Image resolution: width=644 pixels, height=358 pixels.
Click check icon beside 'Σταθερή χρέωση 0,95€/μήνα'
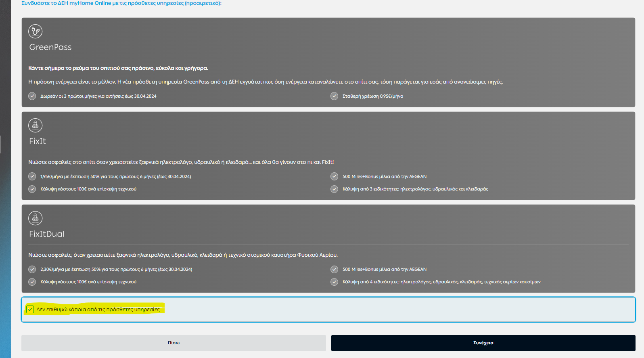click(x=334, y=96)
